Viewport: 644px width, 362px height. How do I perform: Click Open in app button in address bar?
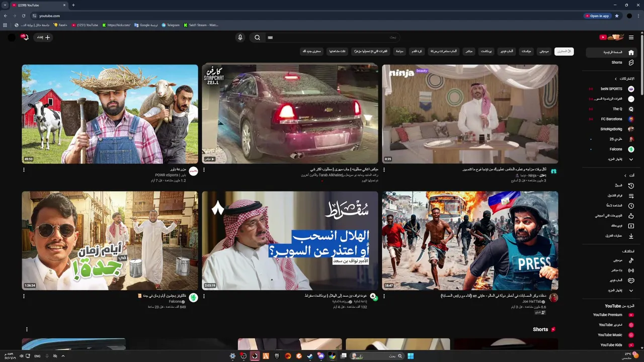pos(597,16)
